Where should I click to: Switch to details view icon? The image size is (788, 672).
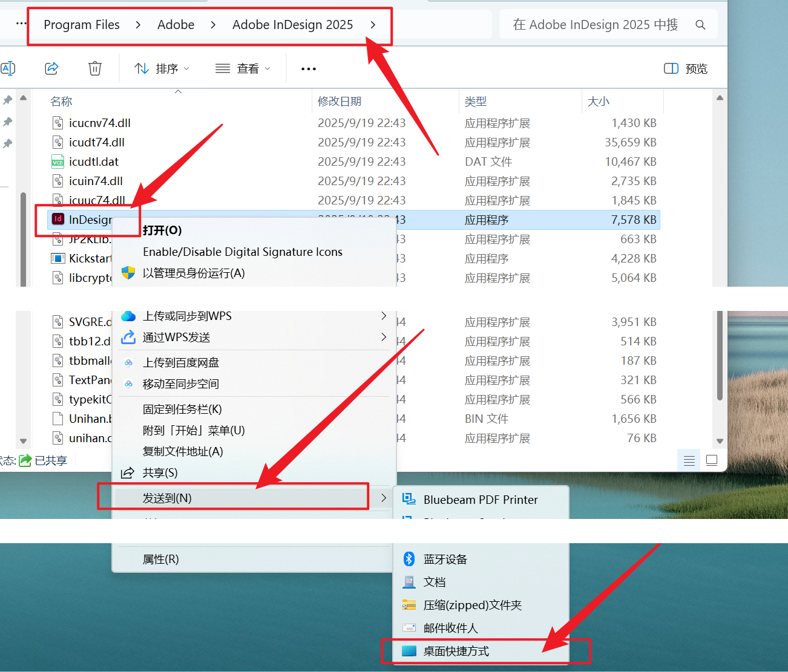click(689, 460)
